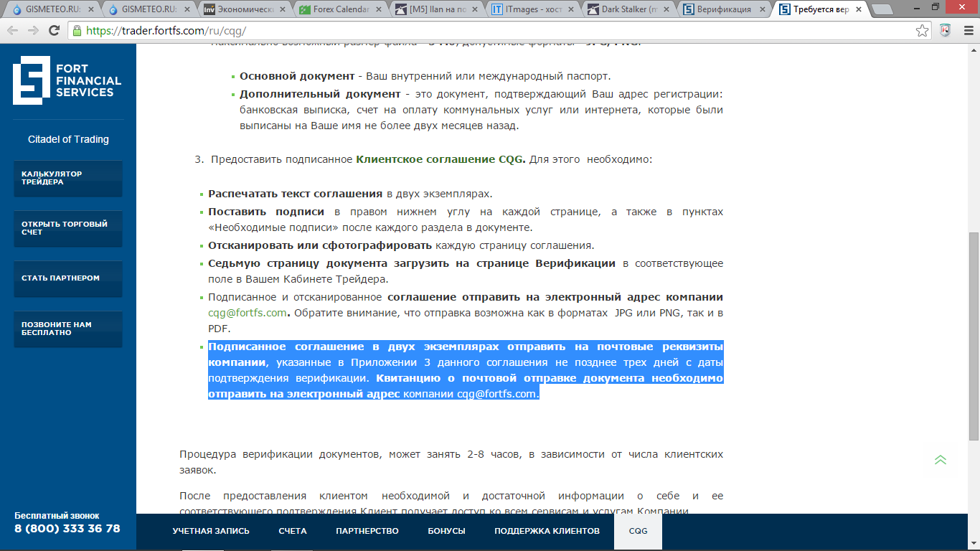Click the scrollbar down arrow
The image size is (980, 551).
974,545
